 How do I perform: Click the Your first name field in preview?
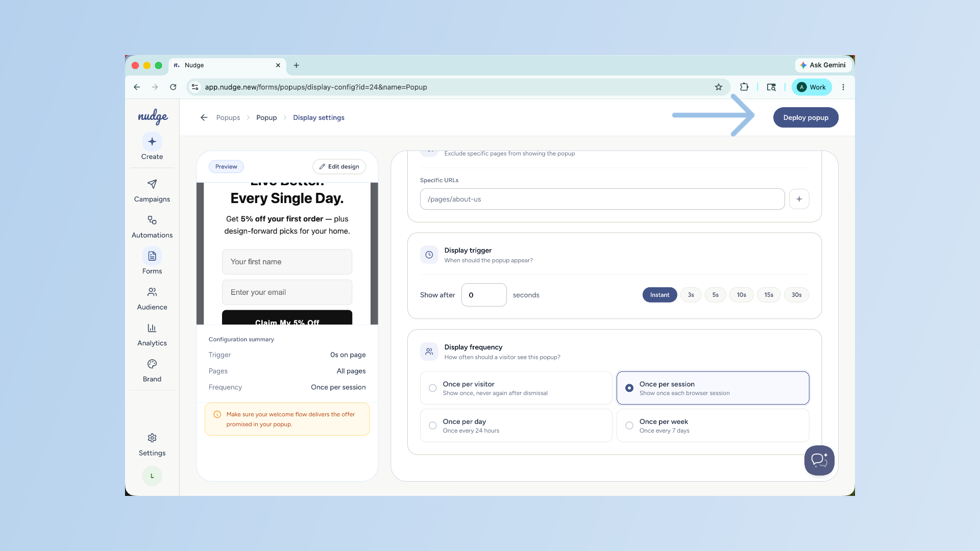287,262
